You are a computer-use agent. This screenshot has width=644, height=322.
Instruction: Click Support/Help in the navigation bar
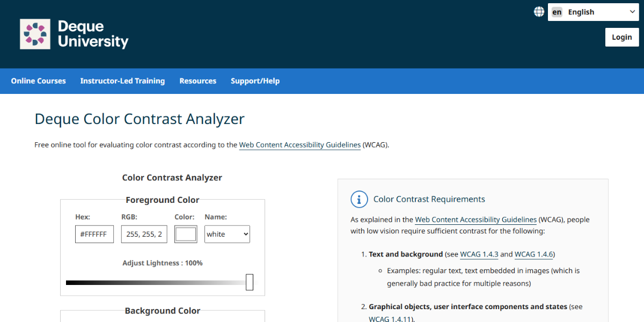[255, 81]
